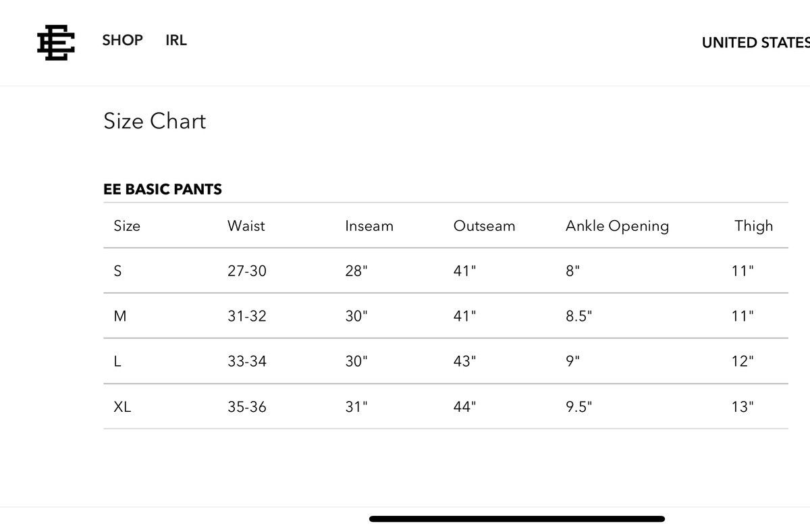This screenshot has height=532, width=810.
Task: Click the size S row label
Action: 118,271
